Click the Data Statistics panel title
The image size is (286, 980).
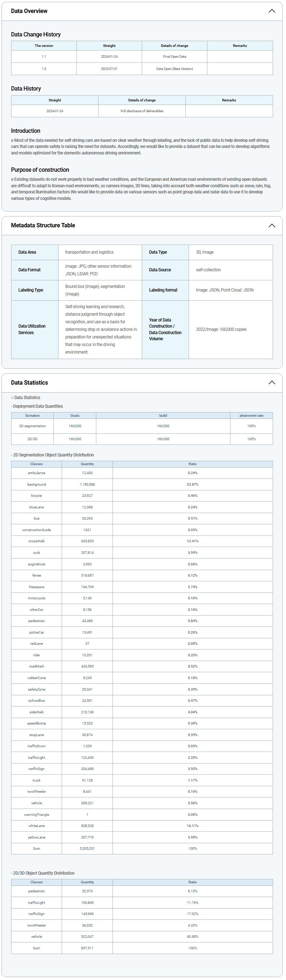(x=29, y=383)
